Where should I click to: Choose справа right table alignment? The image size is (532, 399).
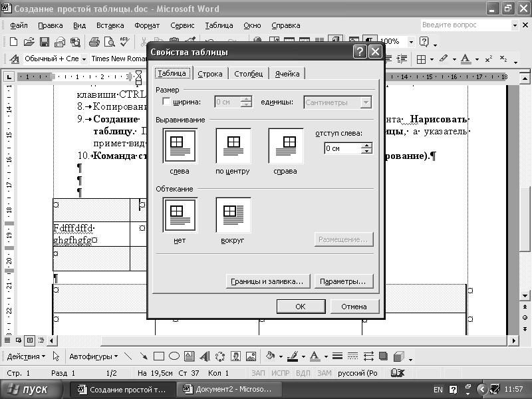tap(286, 146)
